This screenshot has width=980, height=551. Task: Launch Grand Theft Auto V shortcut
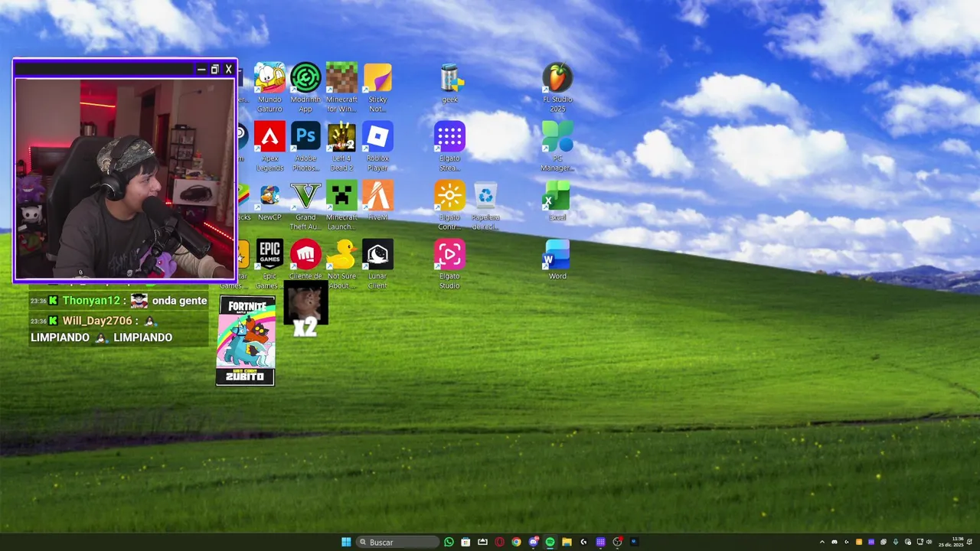305,205
